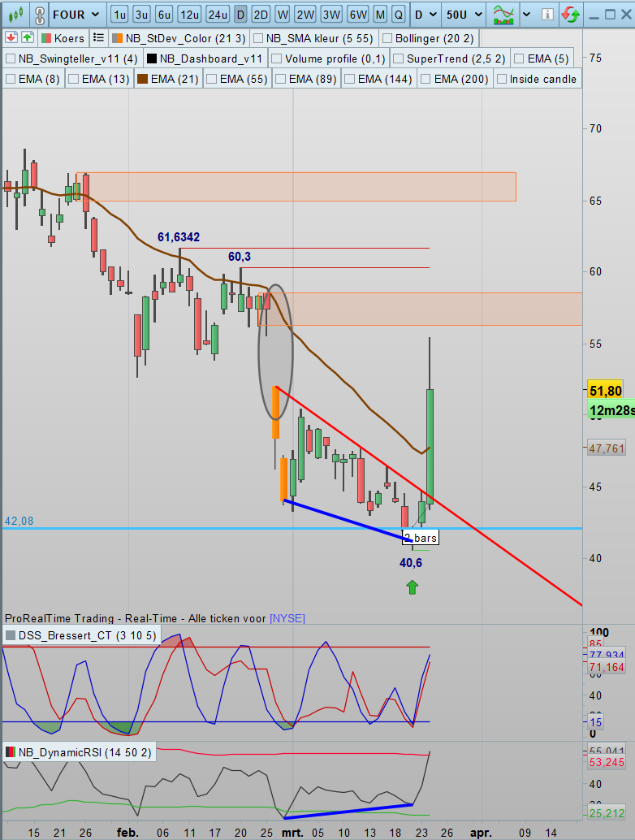Screen dimensions: 635x840
Task: Select the M monthly timeframe
Action: click(380, 15)
